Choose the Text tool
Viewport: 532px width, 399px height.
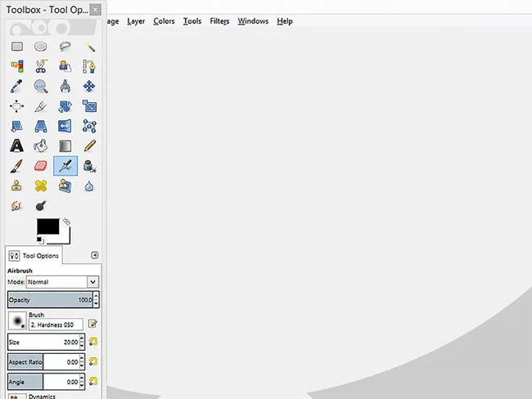tap(16, 146)
